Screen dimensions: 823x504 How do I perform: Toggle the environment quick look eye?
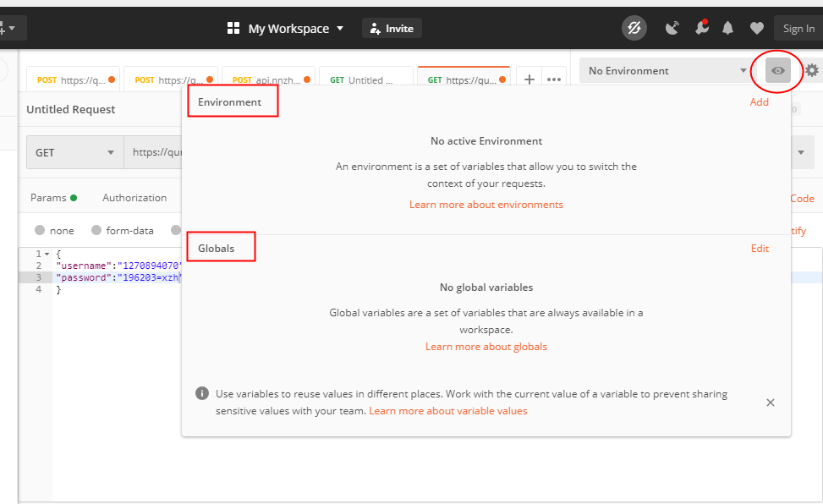click(x=777, y=71)
